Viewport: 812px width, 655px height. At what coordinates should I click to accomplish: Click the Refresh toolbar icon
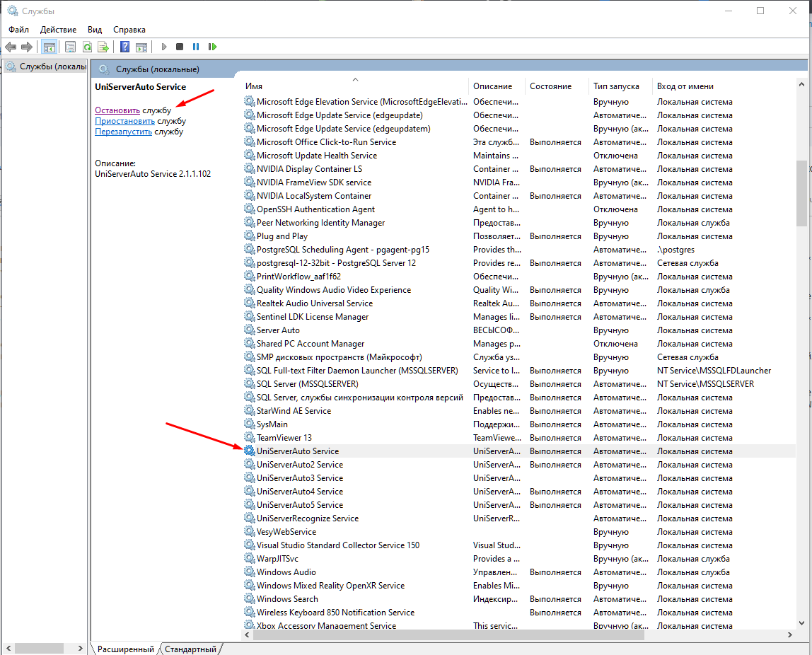point(87,47)
